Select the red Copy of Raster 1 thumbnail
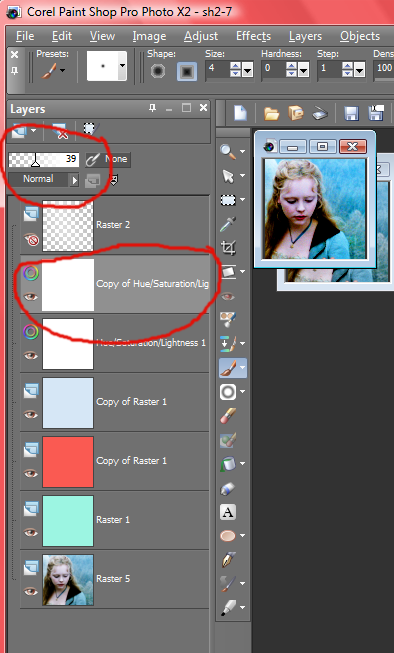The height and width of the screenshot is (653, 394). 68,461
